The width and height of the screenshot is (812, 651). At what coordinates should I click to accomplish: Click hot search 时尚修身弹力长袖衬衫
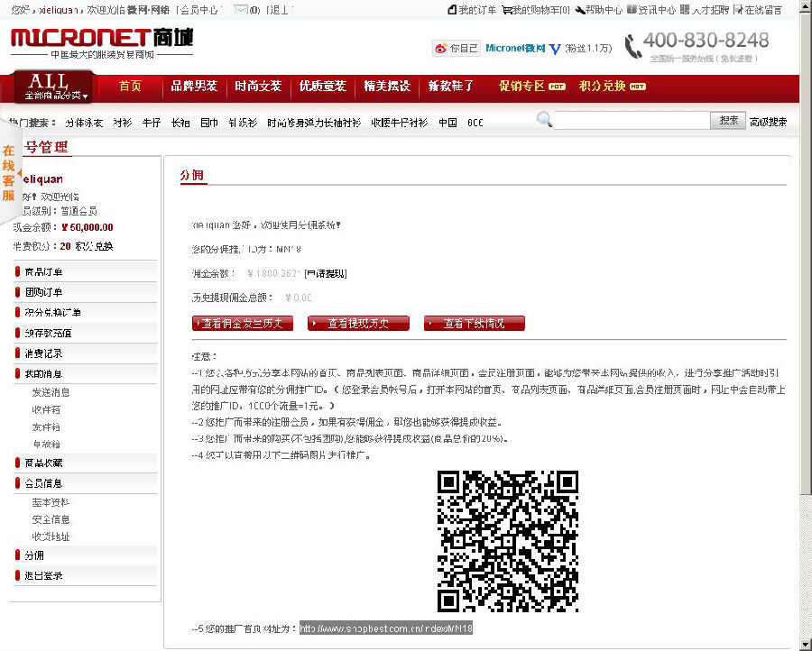coord(314,123)
